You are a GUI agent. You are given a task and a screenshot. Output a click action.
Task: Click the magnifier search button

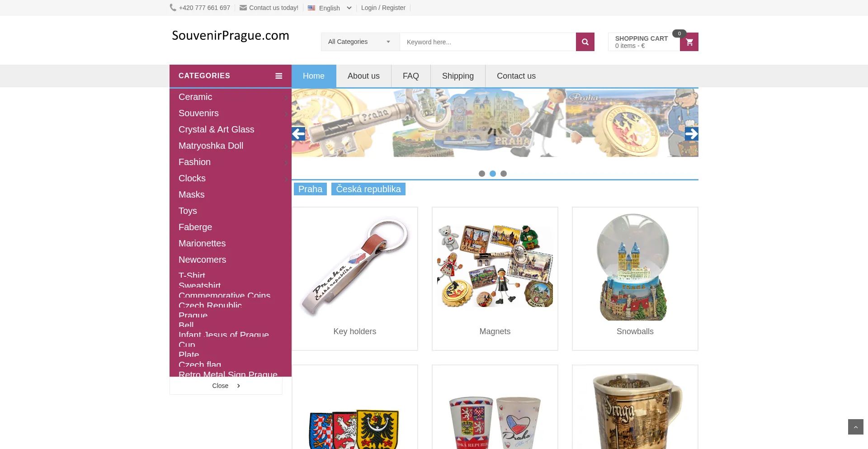point(585,42)
